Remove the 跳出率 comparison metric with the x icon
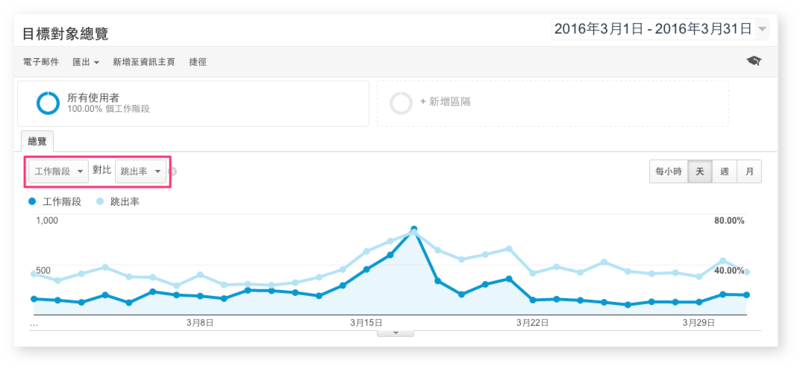The width and height of the screenshot is (800, 369). [x=173, y=171]
